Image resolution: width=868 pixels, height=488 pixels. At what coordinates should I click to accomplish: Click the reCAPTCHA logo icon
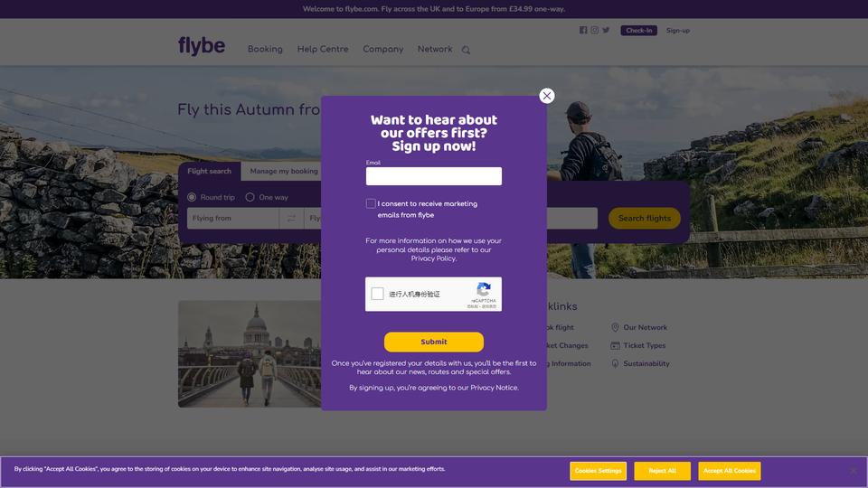point(484,289)
